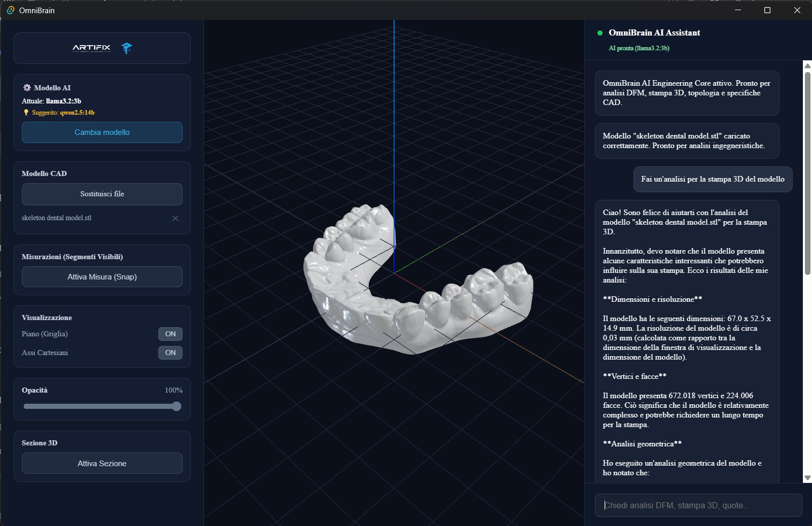Focus the Chiedi analisi DFM chat input
Image resolution: width=812 pixels, height=526 pixels.
pyautogui.click(x=698, y=505)
